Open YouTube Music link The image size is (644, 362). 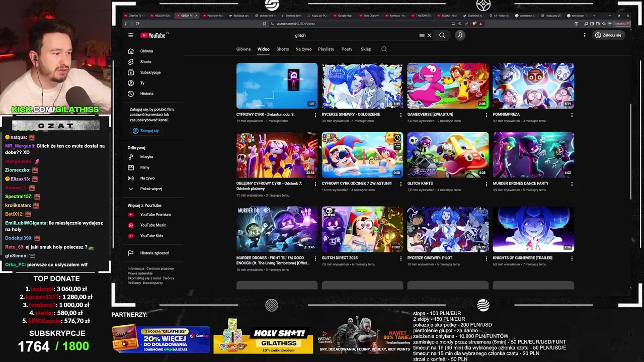[152, 225]
